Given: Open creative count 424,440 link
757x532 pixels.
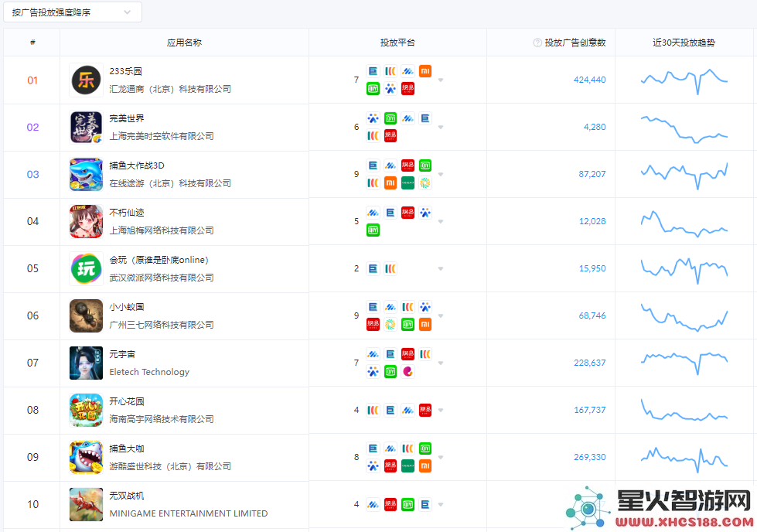Looking at the screenshot, I should 589,80.
